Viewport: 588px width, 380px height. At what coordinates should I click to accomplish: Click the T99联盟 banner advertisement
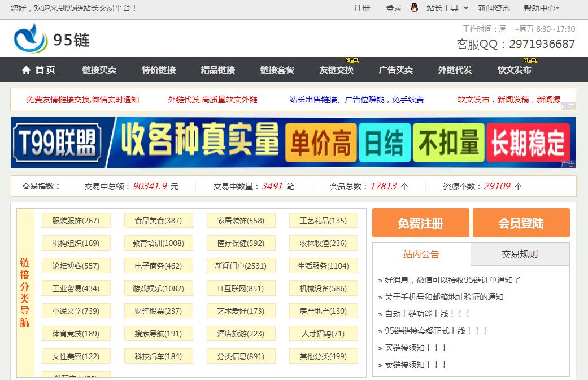point(293,142)
